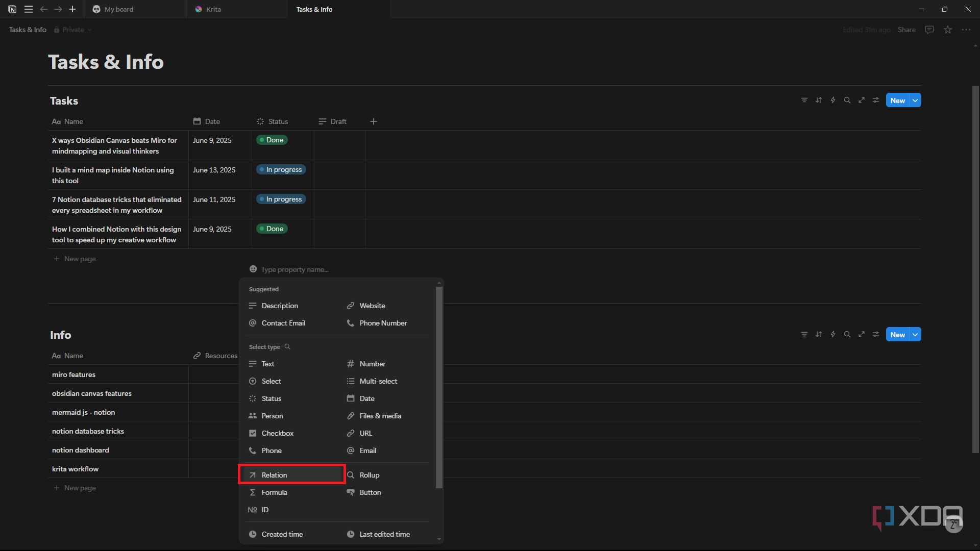Switch to My board tab
The width and height of the screenshot is (980, 551).
click(135, 9)
